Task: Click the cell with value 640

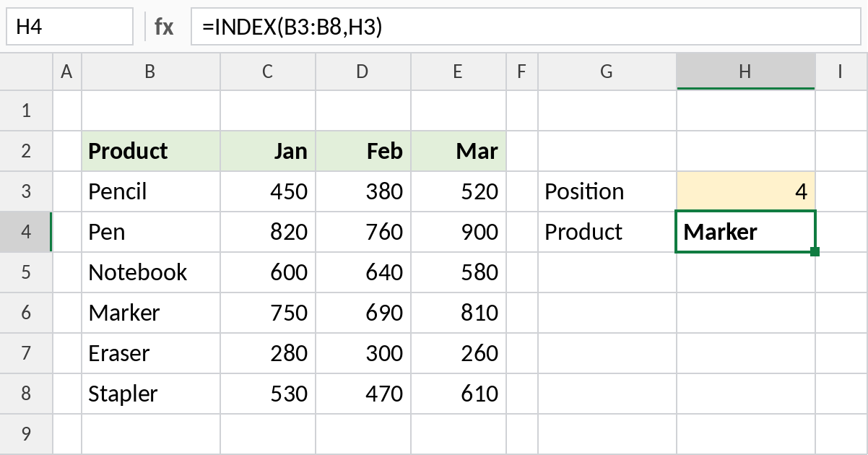Action: click(x=363, y=272)
